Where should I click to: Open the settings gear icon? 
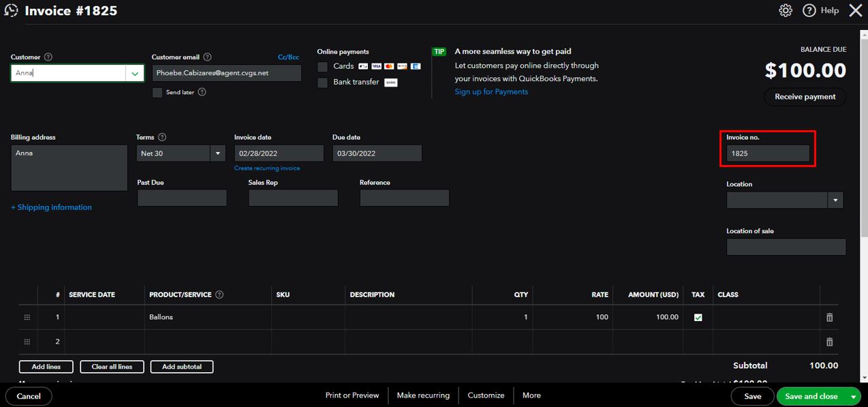[786, 10]
